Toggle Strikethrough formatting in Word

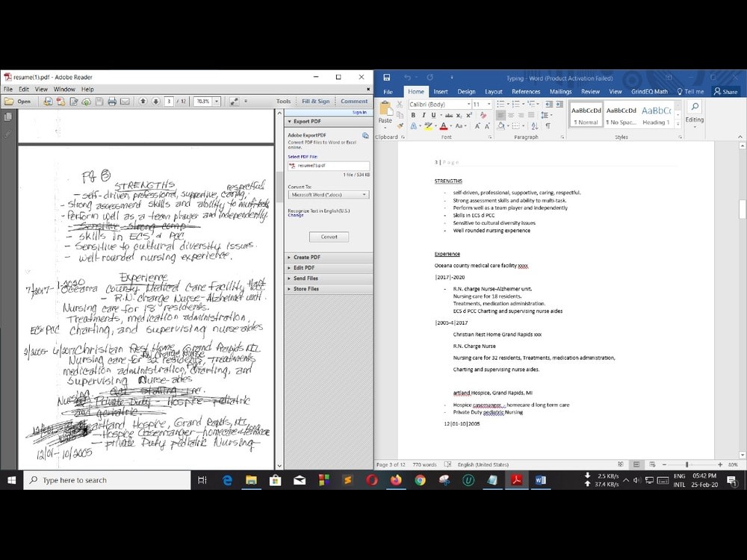[448, 115]
